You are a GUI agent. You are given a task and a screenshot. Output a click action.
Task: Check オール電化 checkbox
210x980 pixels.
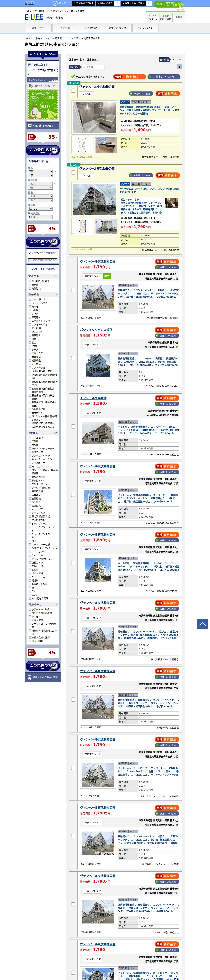point(30,438)
